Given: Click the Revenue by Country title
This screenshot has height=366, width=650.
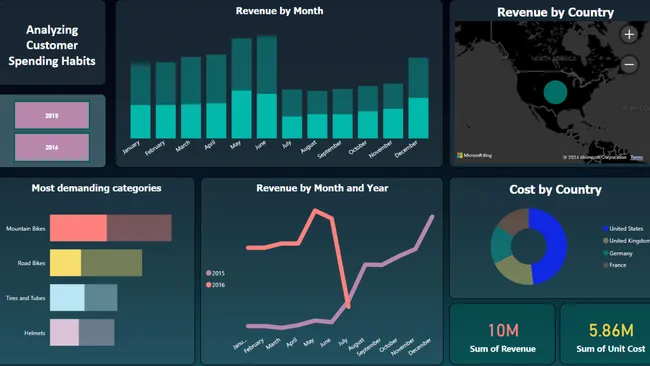Looking at the screenshot, I should (x=555, y=12).
